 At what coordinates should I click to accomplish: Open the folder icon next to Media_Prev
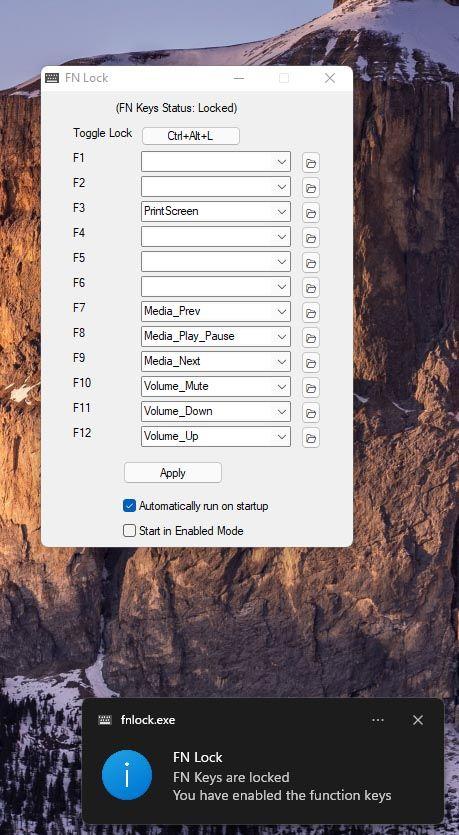tap(311, 313)
